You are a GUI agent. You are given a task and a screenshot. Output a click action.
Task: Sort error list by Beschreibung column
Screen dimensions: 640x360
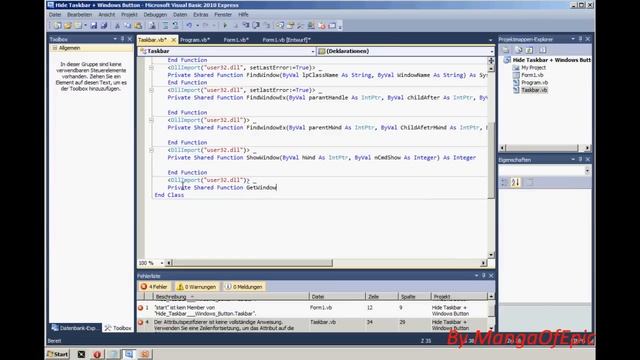coord(230,297)
